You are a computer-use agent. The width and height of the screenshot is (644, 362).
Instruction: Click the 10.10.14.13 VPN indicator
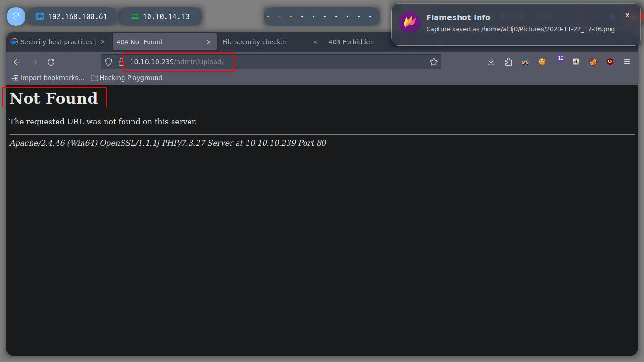click(x=160, y=16)
